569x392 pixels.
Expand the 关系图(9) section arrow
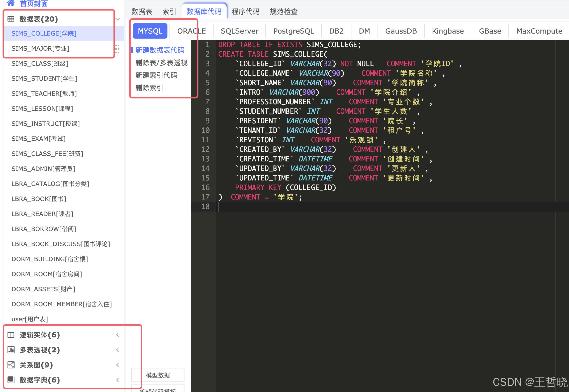(118, 365)
